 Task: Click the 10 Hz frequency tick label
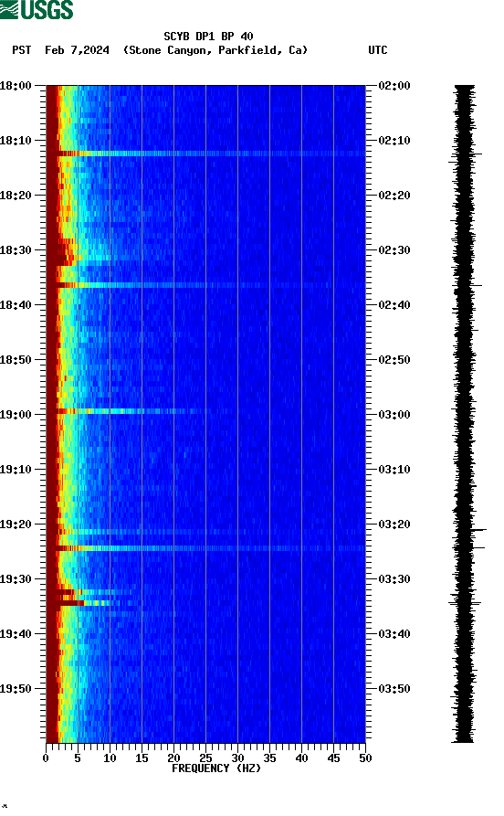[110, 758]
